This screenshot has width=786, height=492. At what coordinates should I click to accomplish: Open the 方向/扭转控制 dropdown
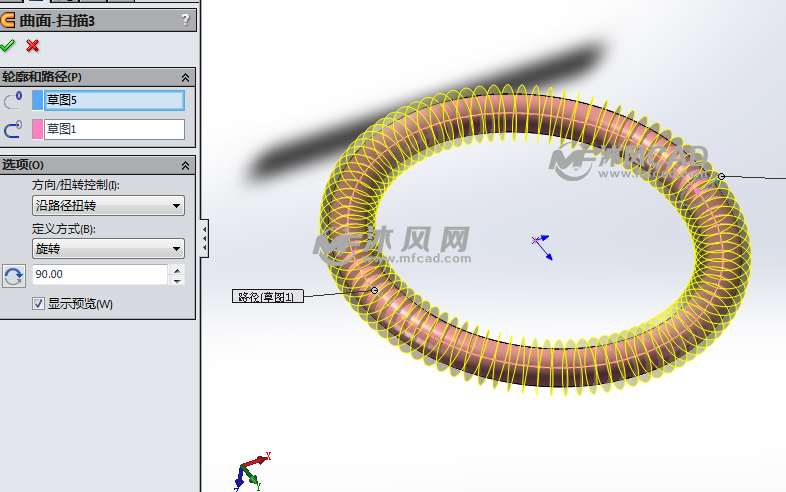pyautogui.click(x=108, y=206)
